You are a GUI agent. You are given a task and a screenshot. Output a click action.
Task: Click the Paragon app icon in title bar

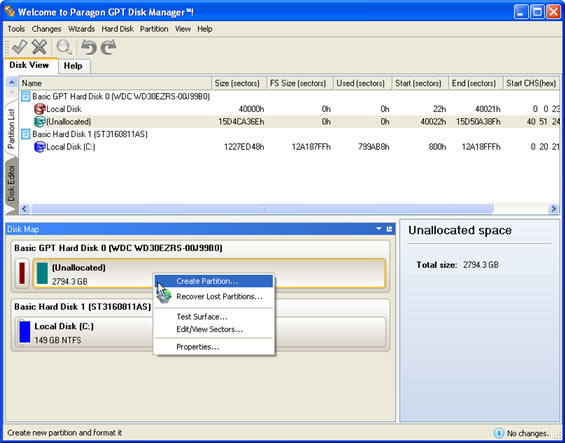(x=10, y=12)
